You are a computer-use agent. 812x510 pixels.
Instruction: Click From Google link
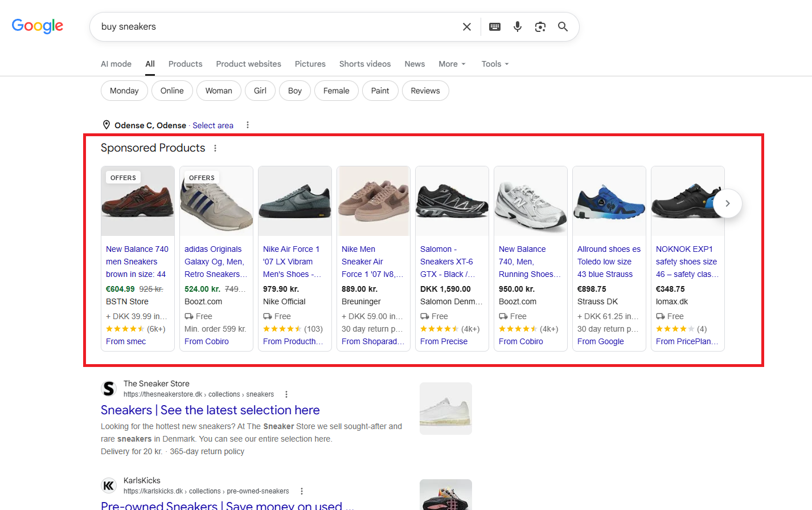coord(601,341)
